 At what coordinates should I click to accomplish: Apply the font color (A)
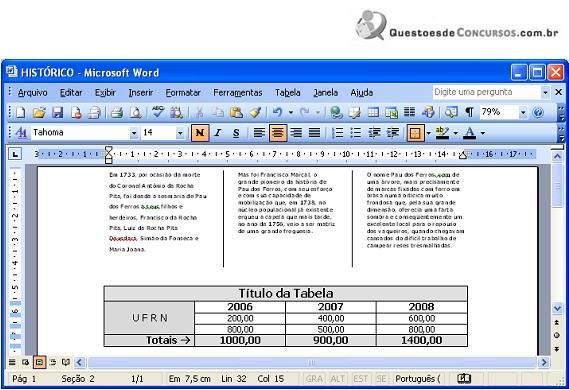coord(470,133)
